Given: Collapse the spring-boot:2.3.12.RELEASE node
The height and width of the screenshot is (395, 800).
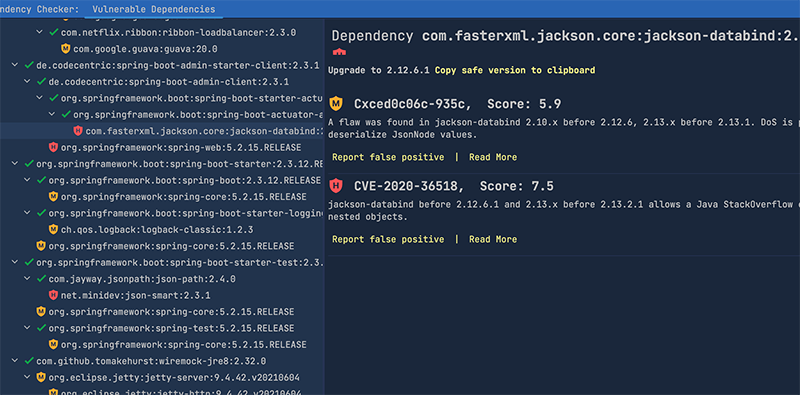Looking at the screenshot, I should [x=27, y=180].
